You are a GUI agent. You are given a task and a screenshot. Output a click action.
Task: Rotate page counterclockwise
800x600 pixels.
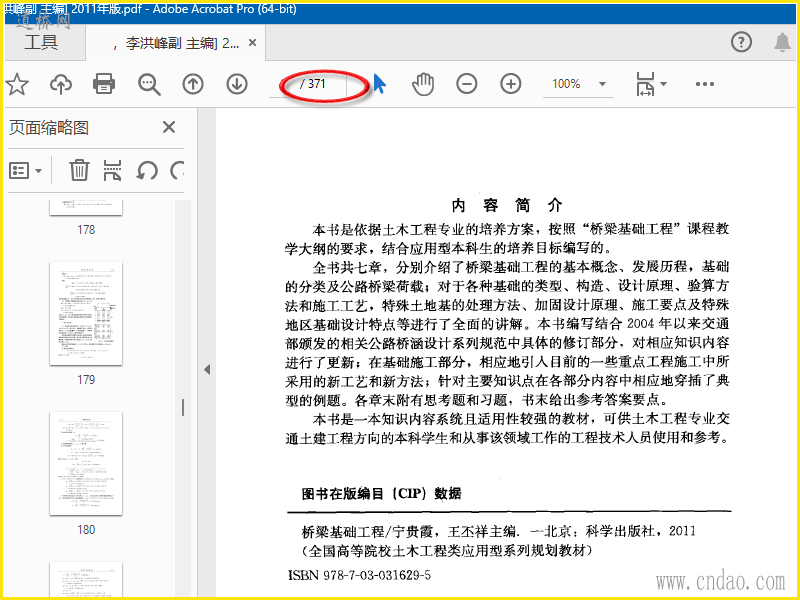click(147, 170)
